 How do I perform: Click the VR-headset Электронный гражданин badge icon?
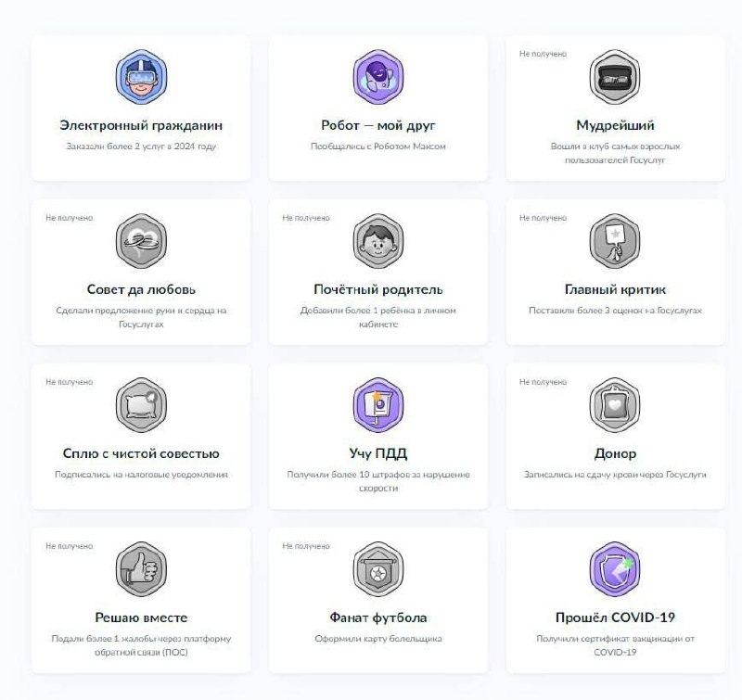click(141, 77)
